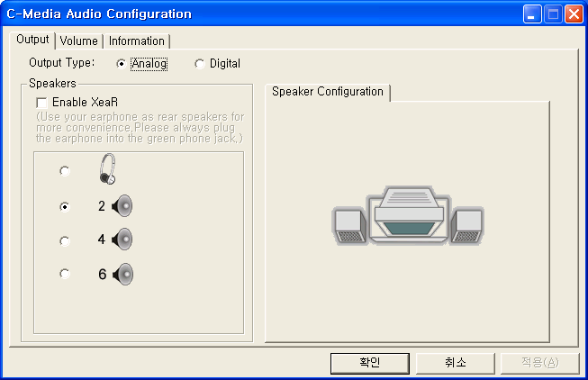Confirm with the 확인 button
The image size is (588, 380).
[370, 363]
